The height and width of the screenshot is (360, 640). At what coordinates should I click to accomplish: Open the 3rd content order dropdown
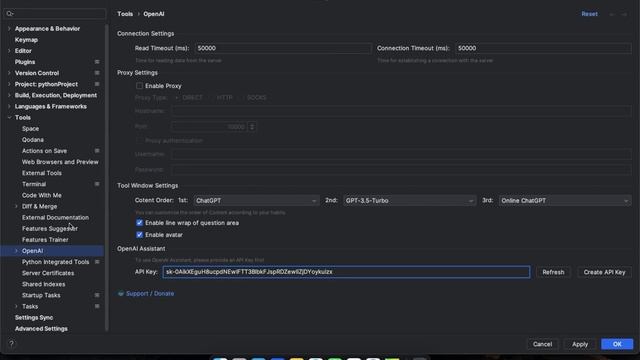[565, 201]
